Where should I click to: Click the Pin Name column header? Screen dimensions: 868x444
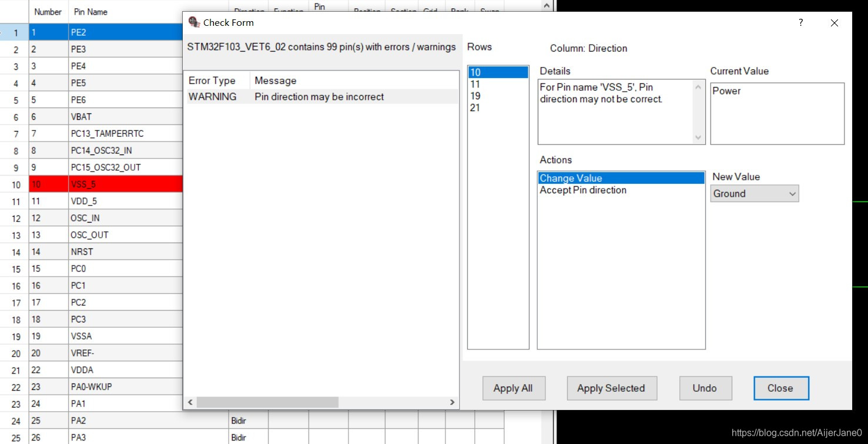[91, 12]
